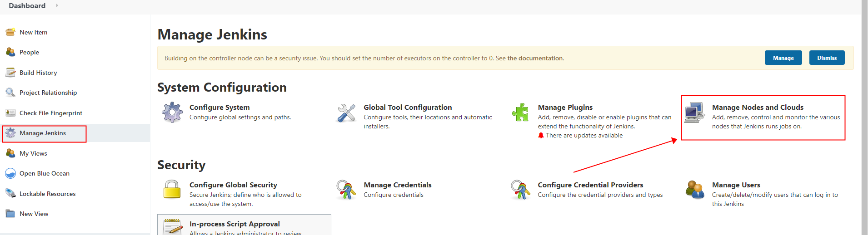Click the red updates-available bell icon
The height and width of the screenshot is (235, 868).
point(541,135)
